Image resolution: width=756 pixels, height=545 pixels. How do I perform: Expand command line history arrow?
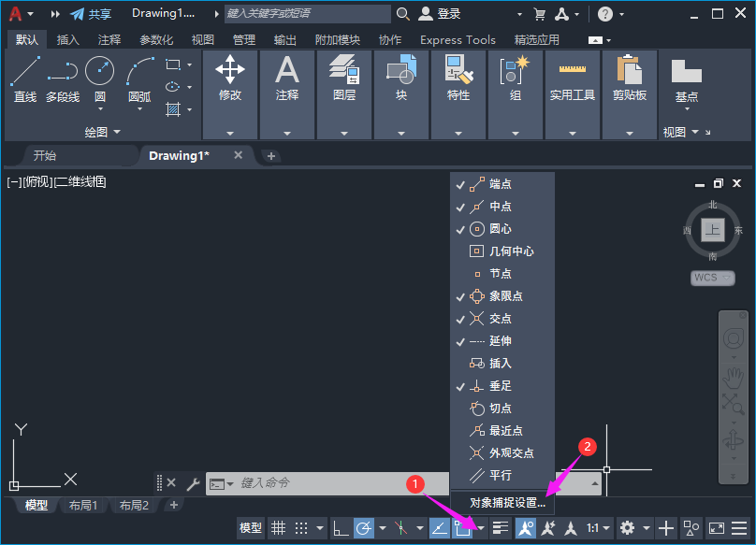[x=595, y=483]
